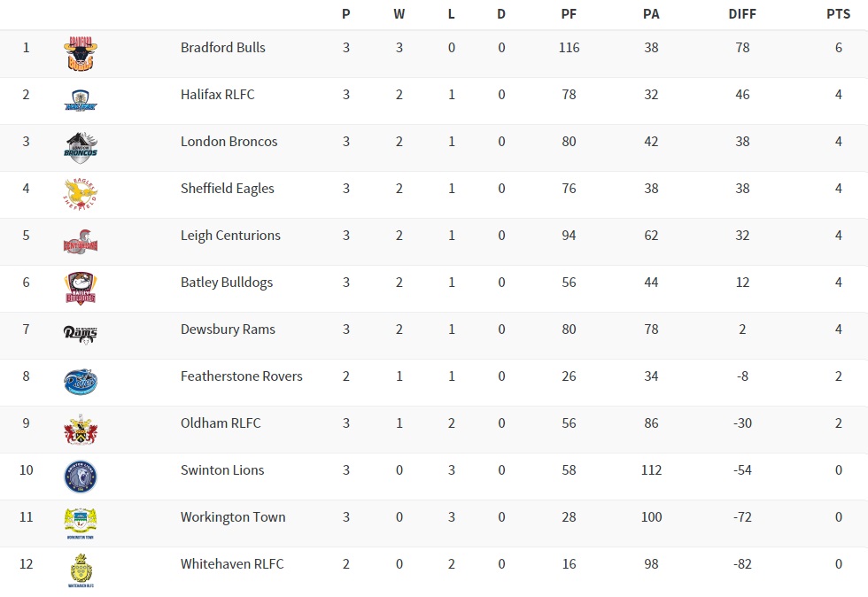
Task: Click the Sheffield Eagles team badge
Action: tap(81, 195)
